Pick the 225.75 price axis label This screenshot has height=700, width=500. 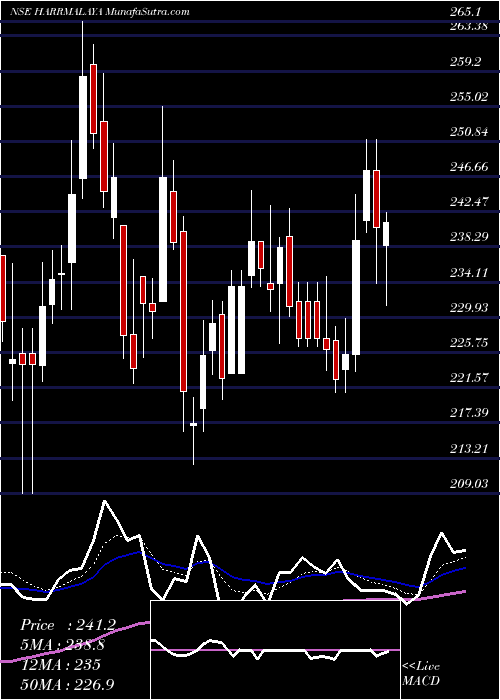pos(469,342)
